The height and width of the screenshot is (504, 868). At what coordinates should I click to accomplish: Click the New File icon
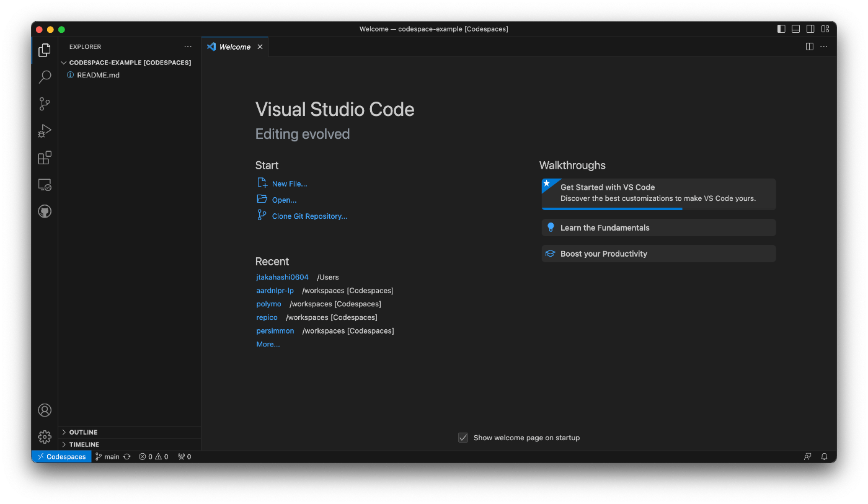click(x=262, y=183)
